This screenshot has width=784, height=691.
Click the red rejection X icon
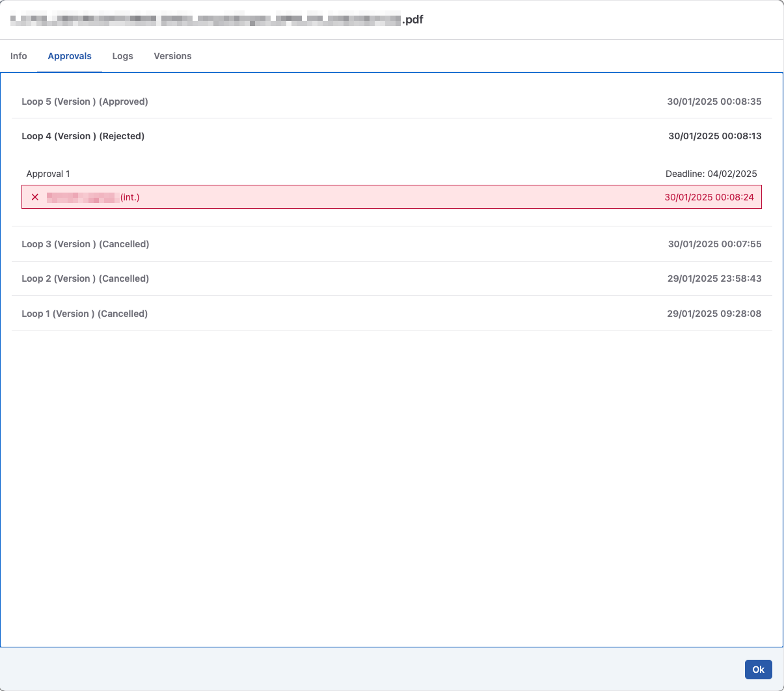(x=35, y=196)
